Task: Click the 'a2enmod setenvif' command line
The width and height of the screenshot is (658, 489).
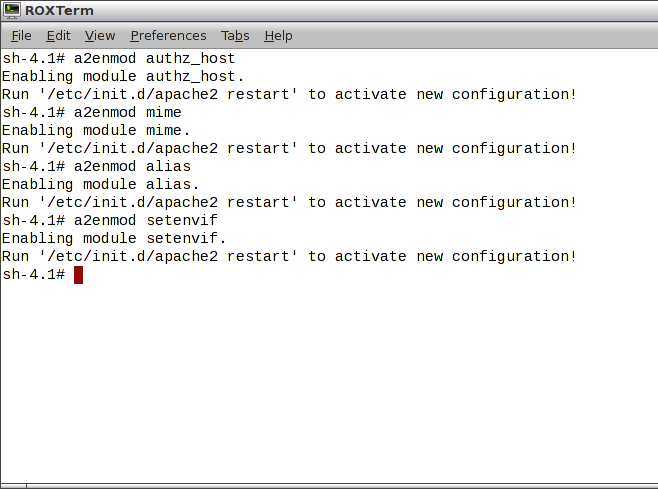Action: tap(110, 220)
